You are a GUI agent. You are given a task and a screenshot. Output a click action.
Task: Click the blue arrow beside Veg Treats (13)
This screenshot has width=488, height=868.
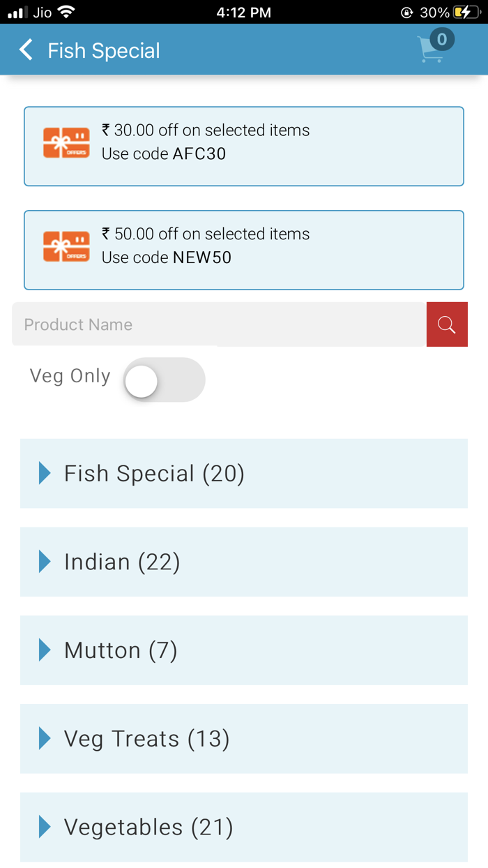44,738
